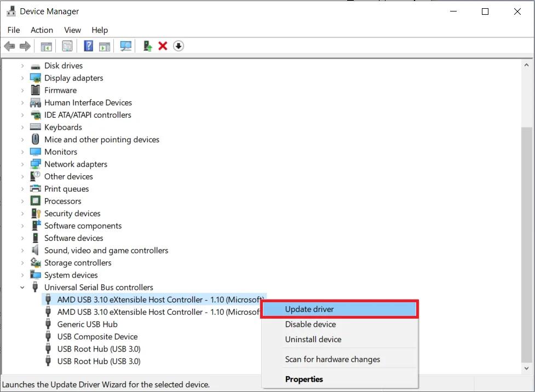The height and width of the screenshot is (392, 535).
Task: Click the Back arrow toolbar icon
Action: [9, 46]
